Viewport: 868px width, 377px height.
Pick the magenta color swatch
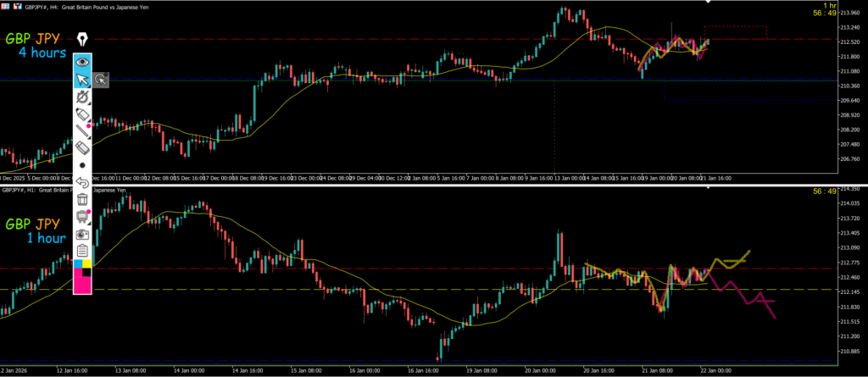click(x=82, y=285)
